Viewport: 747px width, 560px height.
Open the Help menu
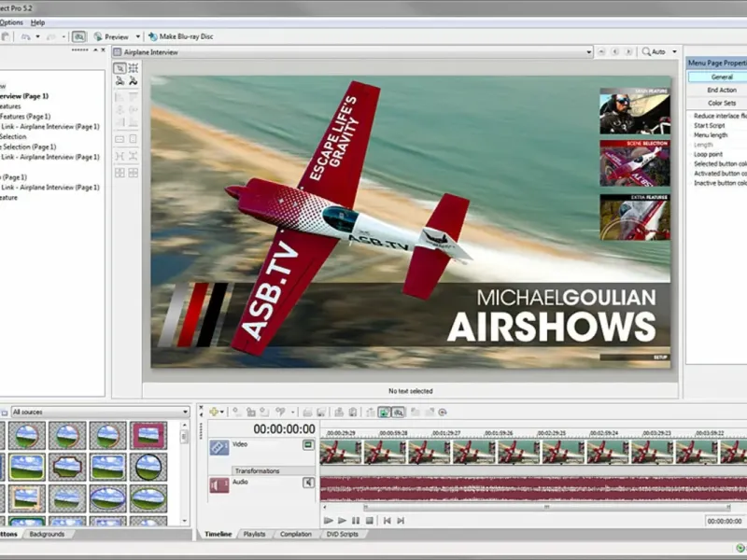(37, 22)
